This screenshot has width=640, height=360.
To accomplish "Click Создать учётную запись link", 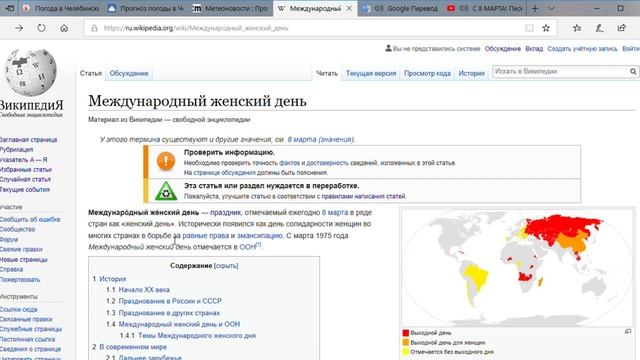I will 582,49.
